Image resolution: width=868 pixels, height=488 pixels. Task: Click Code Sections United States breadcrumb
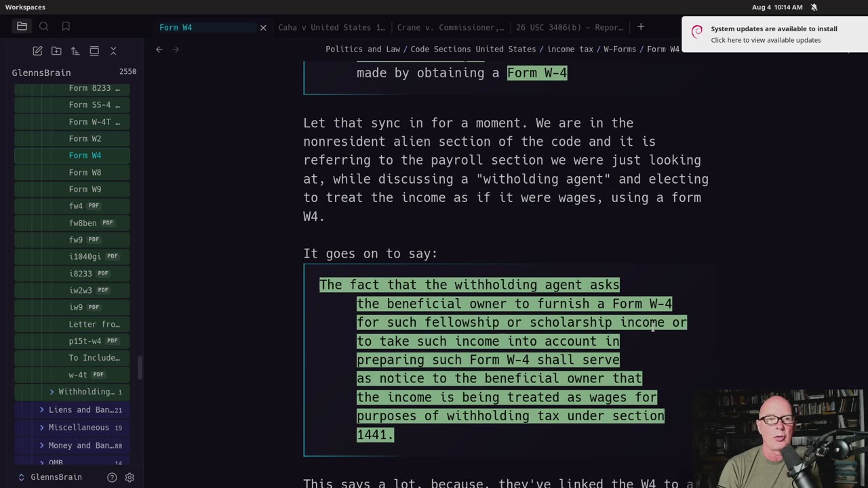(473, 49)
